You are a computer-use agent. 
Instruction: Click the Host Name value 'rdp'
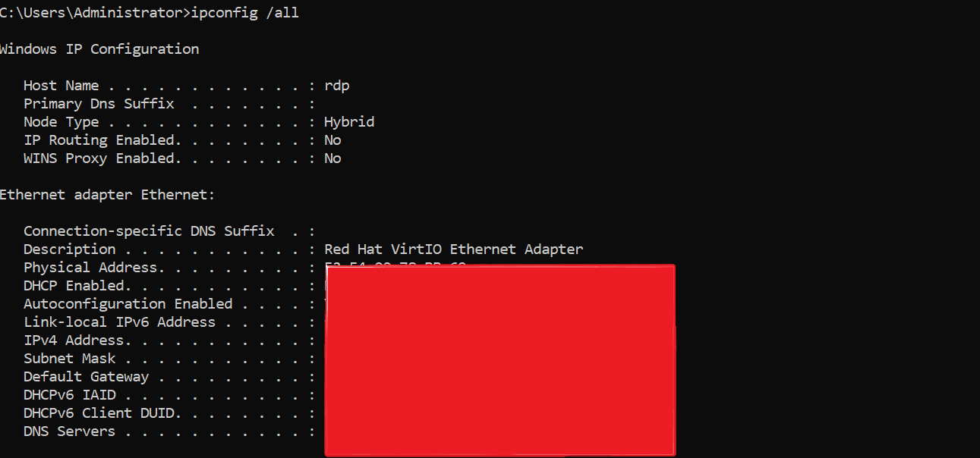(x=337, y=86)
